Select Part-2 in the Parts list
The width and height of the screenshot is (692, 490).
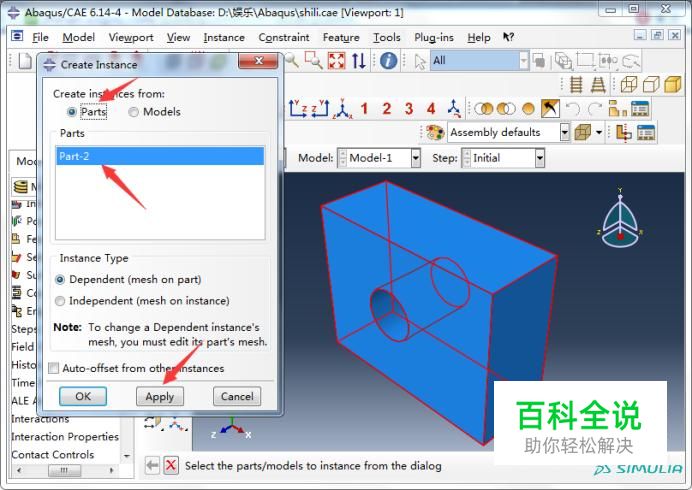point(160,156)
